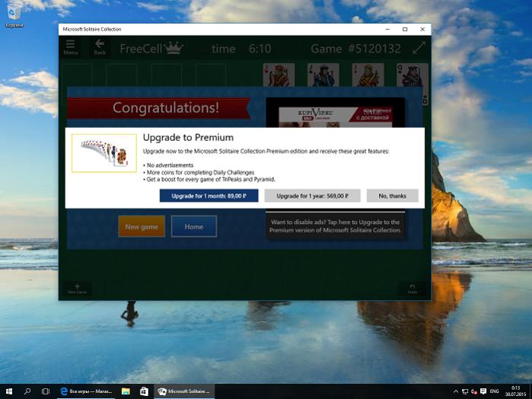Choose Upgrade for 1 year option
Screen dimensions: 532x399
point(312,196)
